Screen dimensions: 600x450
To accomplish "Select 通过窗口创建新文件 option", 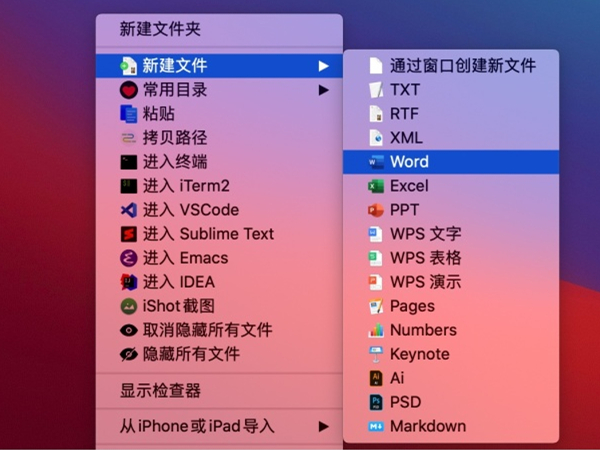I will (x=462, y=66).
